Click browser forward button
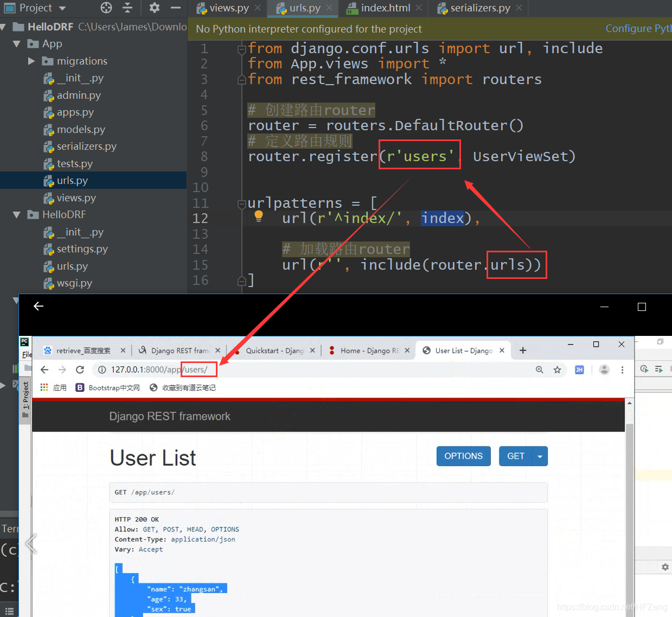This screenshot has height=617, width=672. pyautogui.click(x=62, y=370)
